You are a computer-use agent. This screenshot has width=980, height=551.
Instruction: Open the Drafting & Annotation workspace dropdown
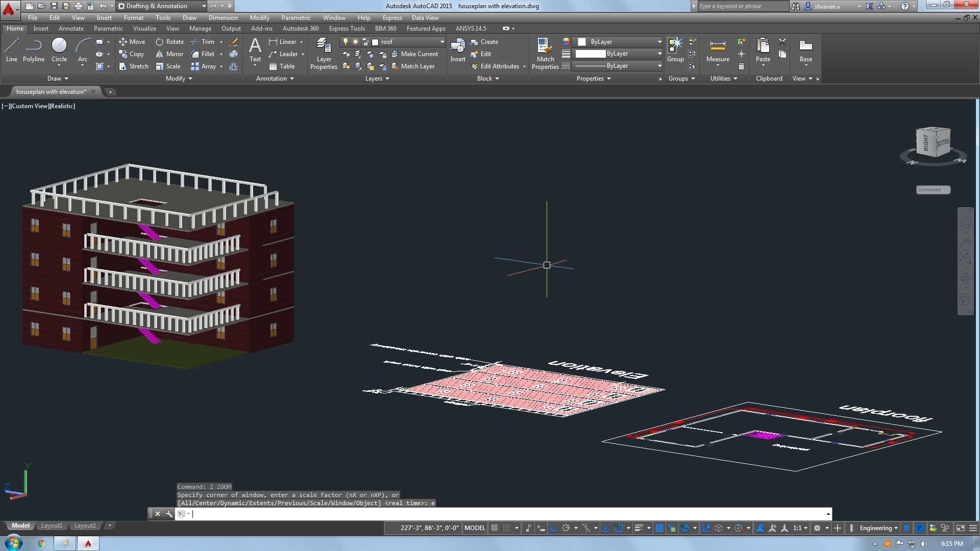161,6
